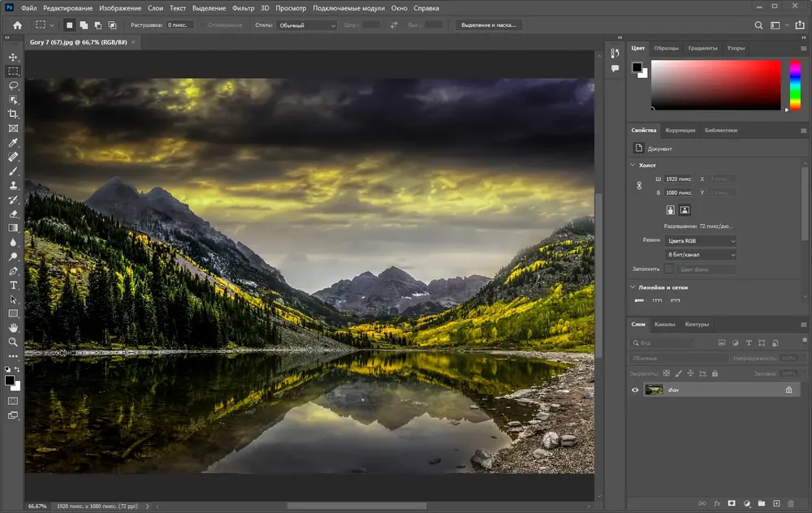
Task: Select the Zoom tool in toolbar
Action: (x=13, y=342)
